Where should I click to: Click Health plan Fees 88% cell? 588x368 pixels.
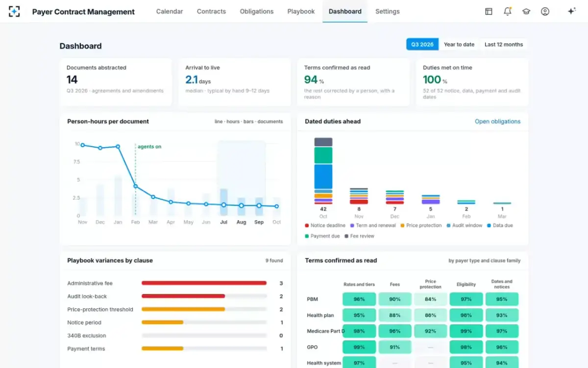point(395,315)
